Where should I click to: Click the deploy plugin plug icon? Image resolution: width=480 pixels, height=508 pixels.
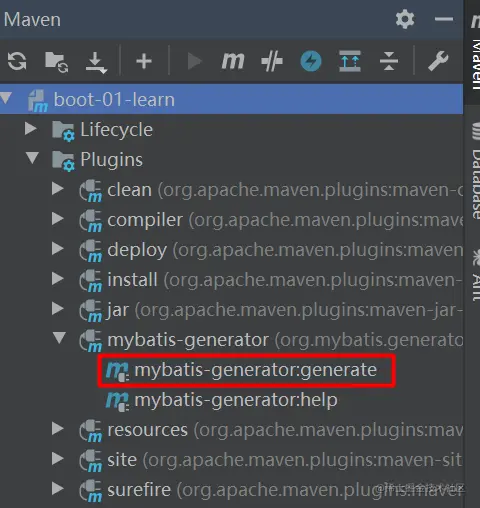(x=91, y=251)
